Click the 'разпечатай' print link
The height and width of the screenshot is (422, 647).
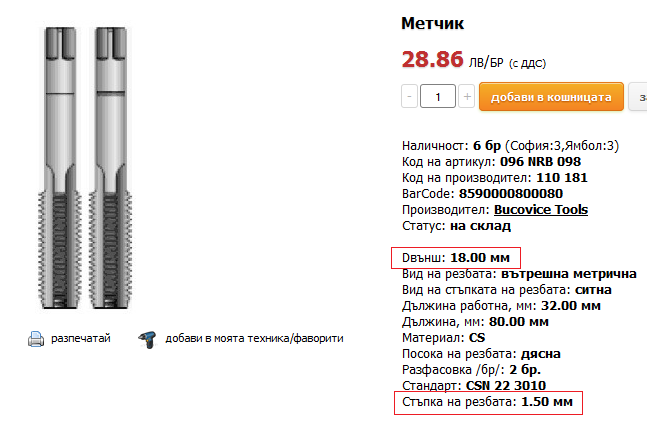tap(81, 339)
